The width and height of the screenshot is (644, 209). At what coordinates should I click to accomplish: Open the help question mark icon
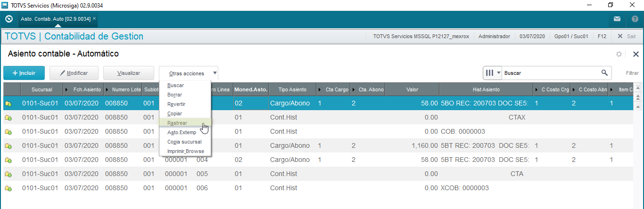pyautogui.click(x=635, y=19)
